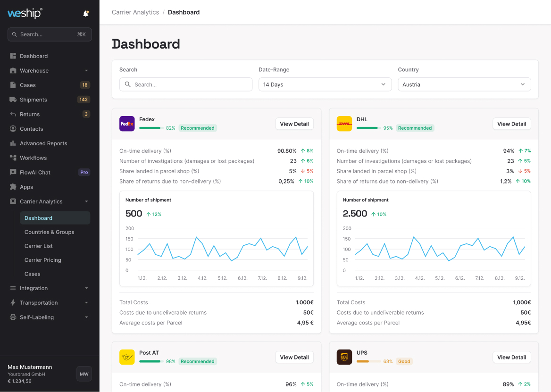Click the UPS carrier logo
The image size is (551, 392).
click(x=344, y=357)
